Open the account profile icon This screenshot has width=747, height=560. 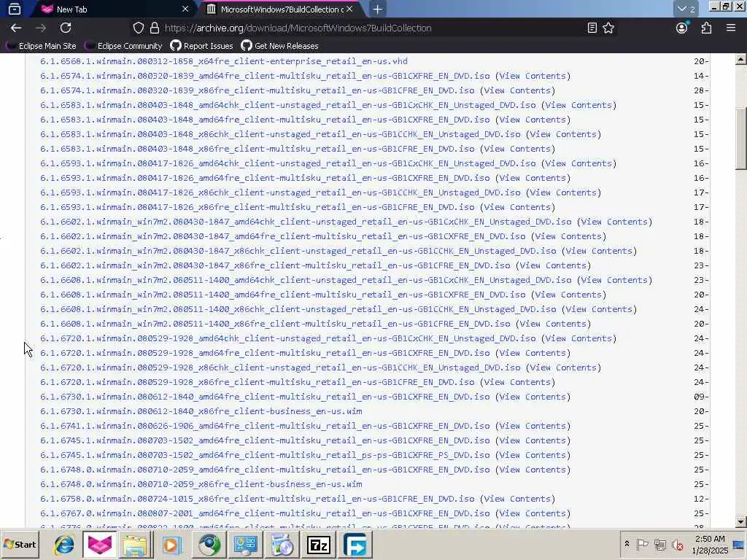(x=682, y=28)
